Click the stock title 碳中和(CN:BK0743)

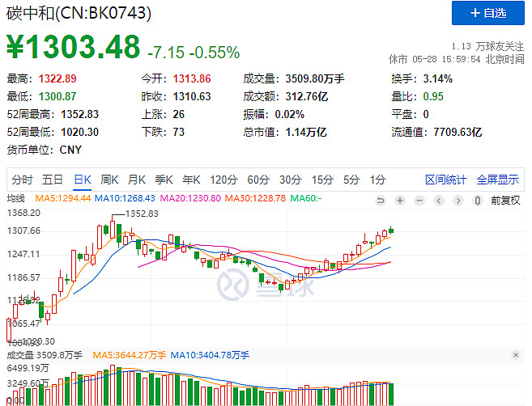(x=79, y=13)
